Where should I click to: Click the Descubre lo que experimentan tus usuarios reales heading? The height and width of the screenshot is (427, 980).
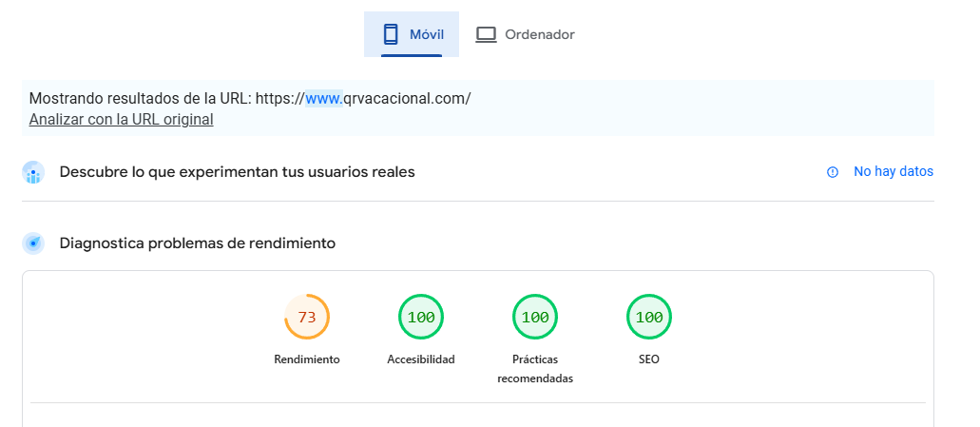237,172
